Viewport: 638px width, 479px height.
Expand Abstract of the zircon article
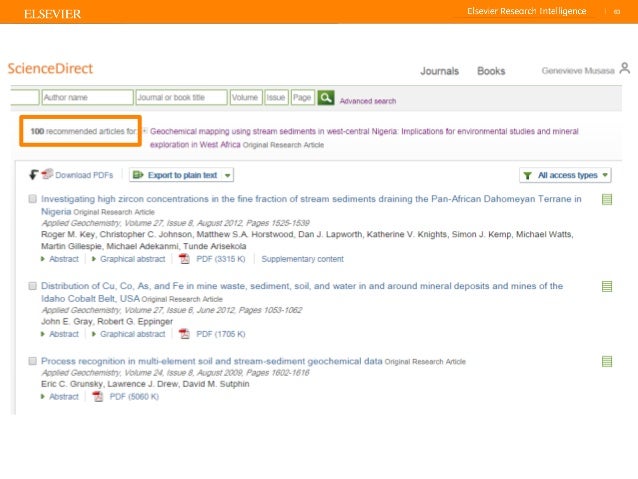(x=60, y=259)
